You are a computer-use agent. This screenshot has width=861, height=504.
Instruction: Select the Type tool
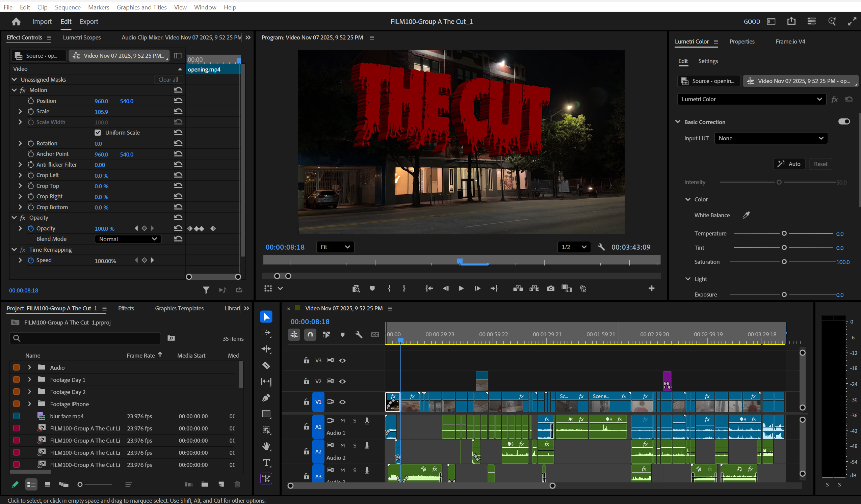tap(266, 463)
